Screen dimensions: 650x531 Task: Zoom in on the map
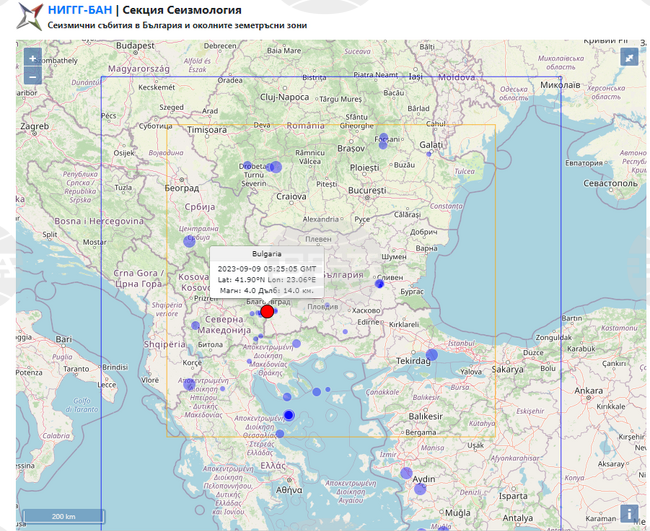coord(33,59)
